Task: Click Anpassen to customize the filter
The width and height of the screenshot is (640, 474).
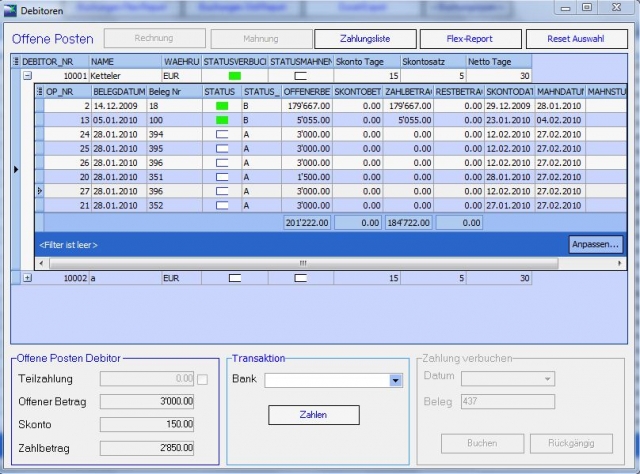Action: point(596,243)
